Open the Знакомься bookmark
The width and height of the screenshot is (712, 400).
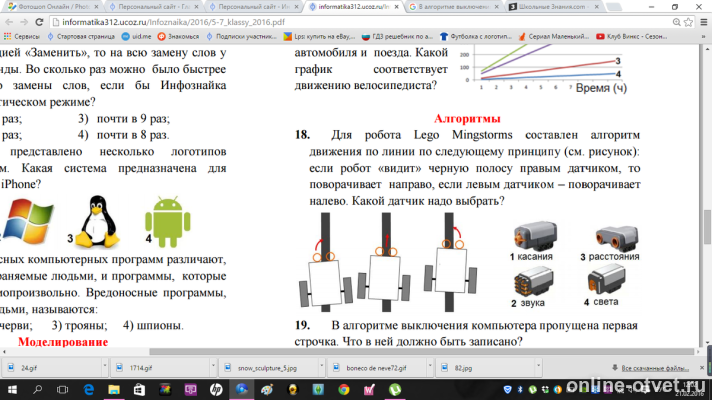pos(178,36)
